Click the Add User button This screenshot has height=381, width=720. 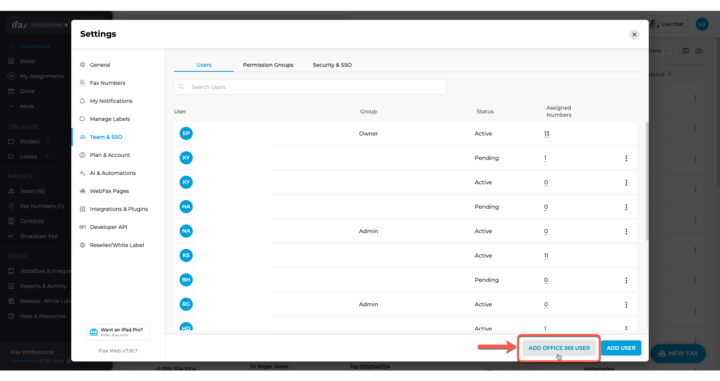621,348
